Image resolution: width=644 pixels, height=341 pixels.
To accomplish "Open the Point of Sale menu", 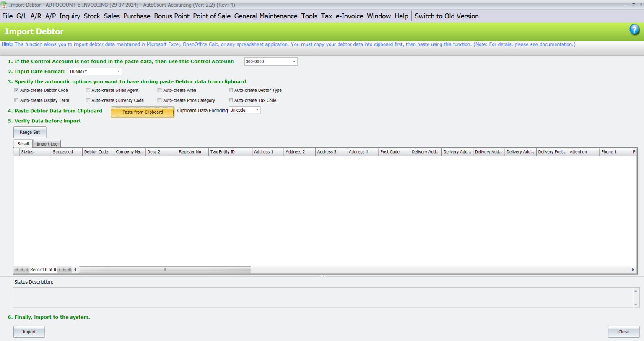I will (x=212, y=16).
